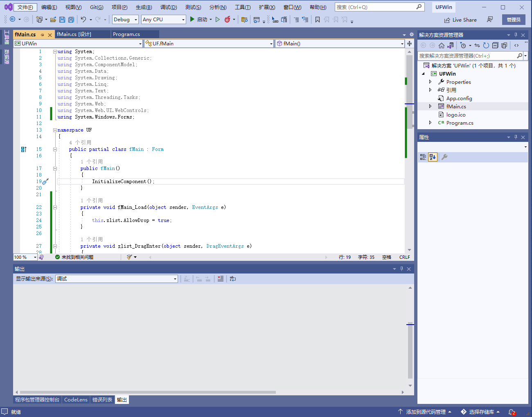Toggle sync with active document icon
This screenshot has width=532, height=417.
coord(477,45)
